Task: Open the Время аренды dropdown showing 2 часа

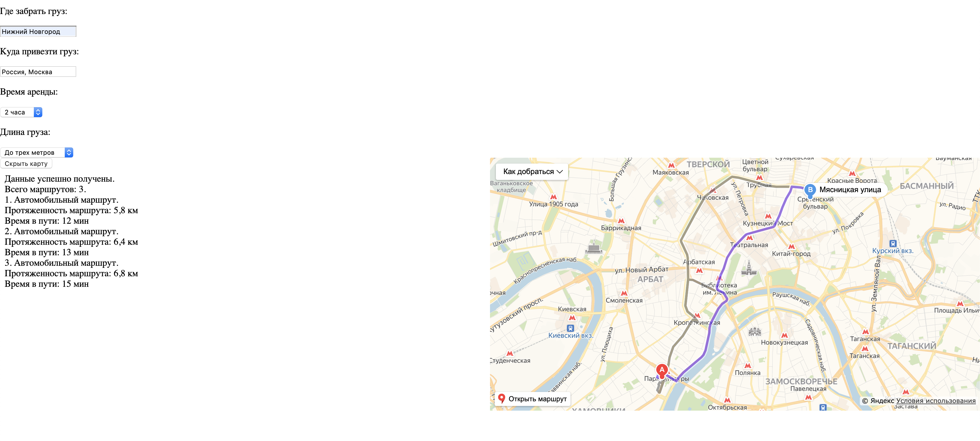Action: (x=21, y=112)
